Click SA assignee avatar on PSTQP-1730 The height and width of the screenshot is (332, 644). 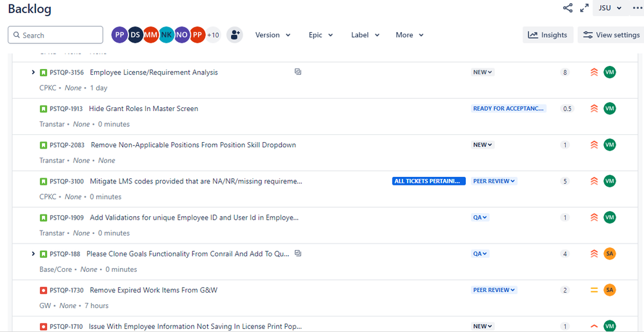coord(610,289)
